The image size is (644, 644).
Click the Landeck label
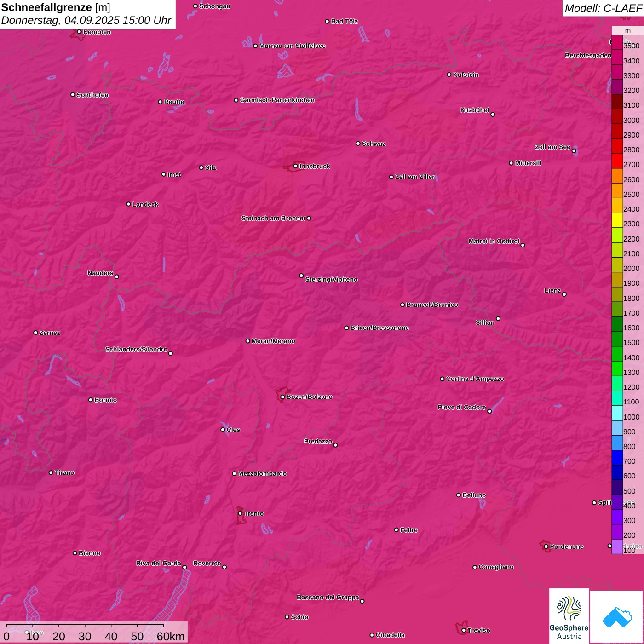pos(145,204)
